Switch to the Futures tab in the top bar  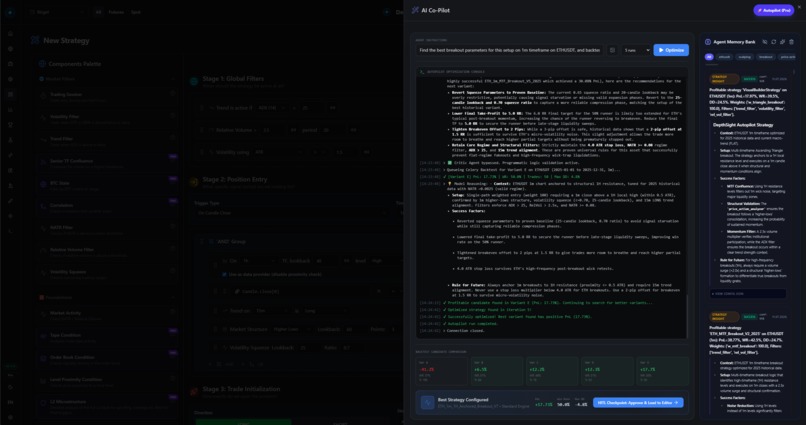coord(116,12)
